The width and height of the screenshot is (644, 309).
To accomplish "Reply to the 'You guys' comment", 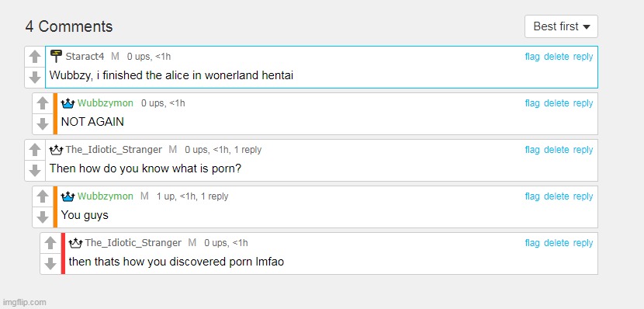I will [x=583, y=196].
